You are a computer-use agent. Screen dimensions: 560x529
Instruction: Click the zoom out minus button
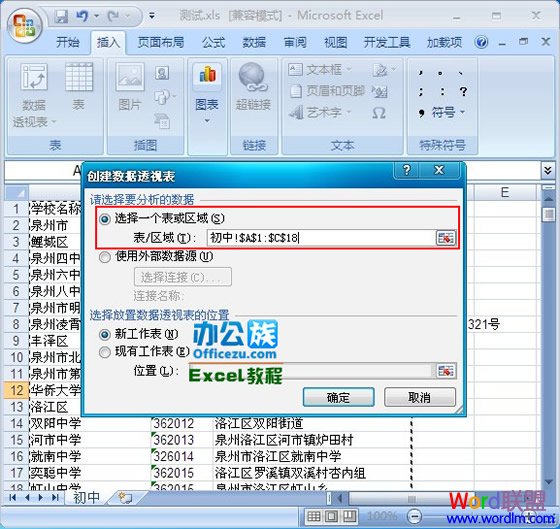[x=415, y=516]
